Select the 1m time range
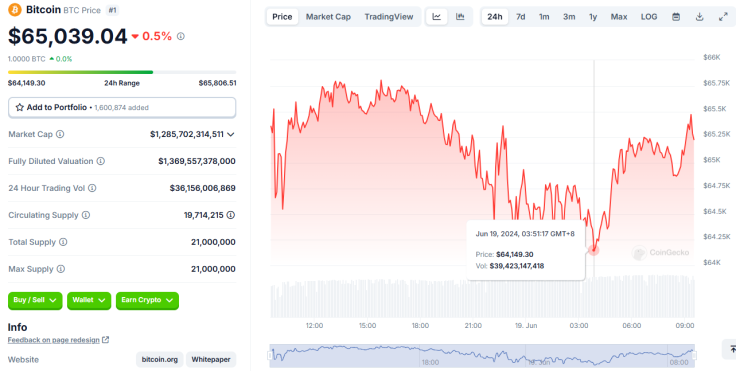 pos(544,17)
